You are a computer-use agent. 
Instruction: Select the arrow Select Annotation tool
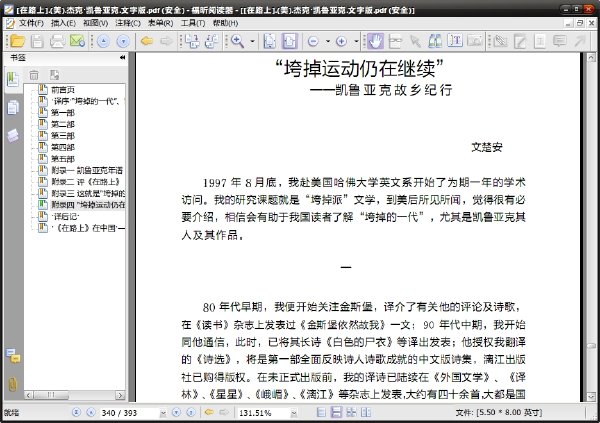(415, 41)
